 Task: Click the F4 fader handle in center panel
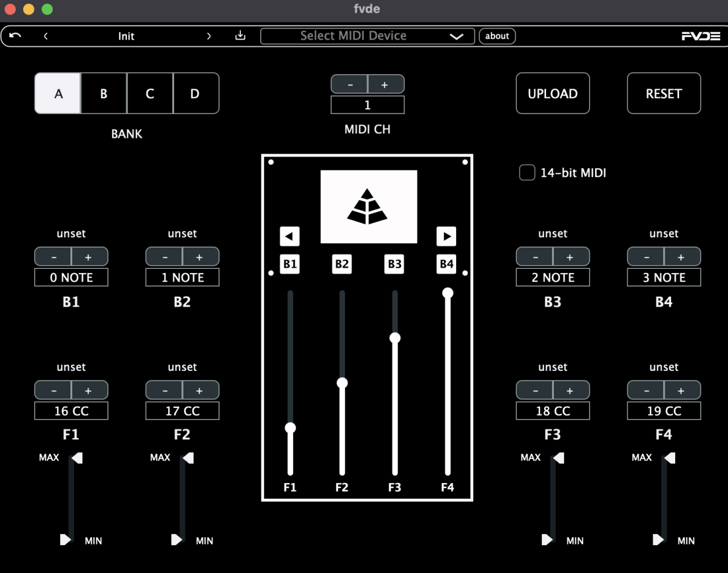click(x=448, y=293)
